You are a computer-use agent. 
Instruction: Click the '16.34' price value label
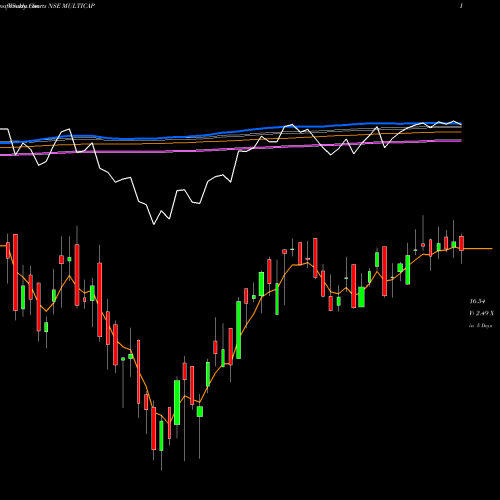[477, 301]
